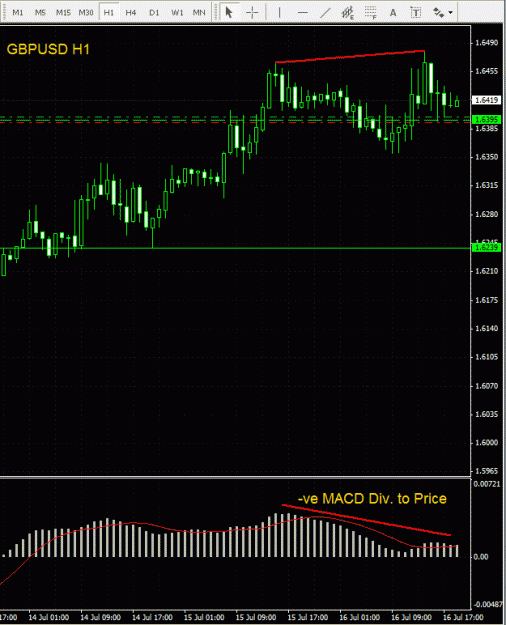Image resolution: width=506 pixels, height=625 pixels.
Task: Grab the drawing toolbar drag handle
Action: click(x=215, y=13)
